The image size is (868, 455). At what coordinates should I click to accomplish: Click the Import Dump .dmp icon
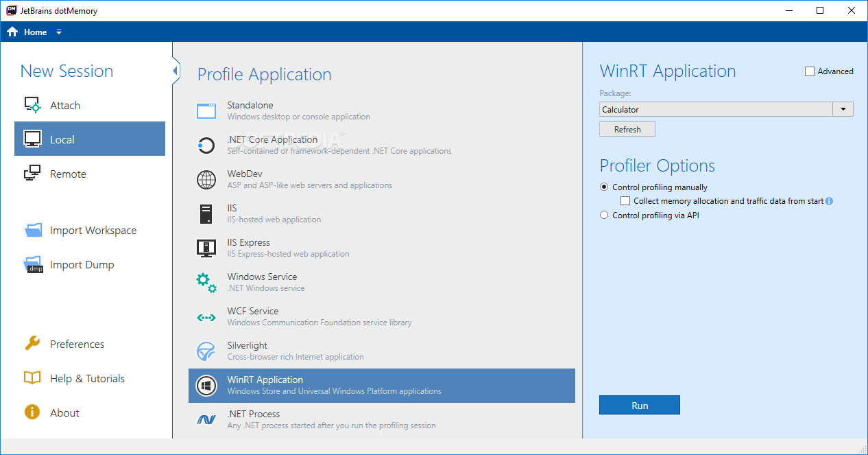(x=34, y=265)
